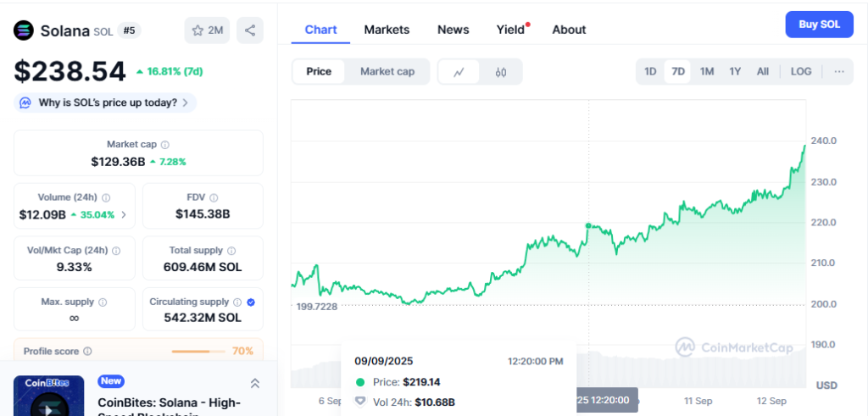The height and width of the screenshot is (416, 868).
Task: Open 'Why is SOL's price up today?'
Action: pos(105,103)
